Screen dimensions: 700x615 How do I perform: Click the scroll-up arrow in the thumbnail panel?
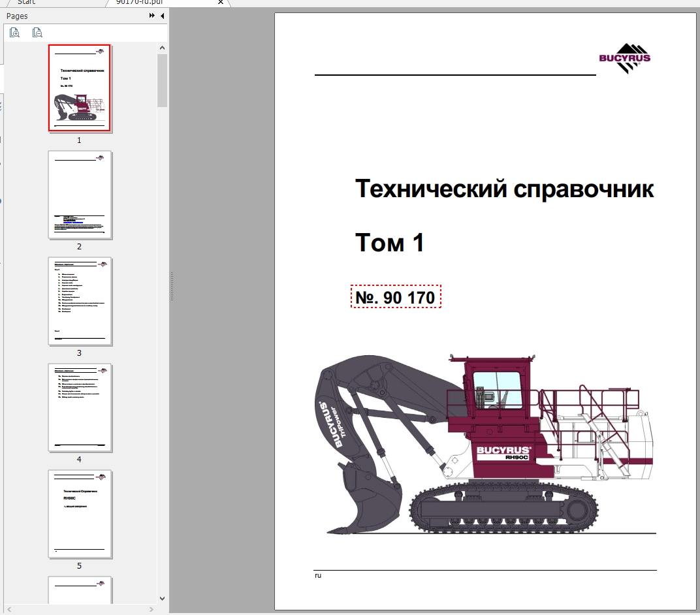coord(161,46)
